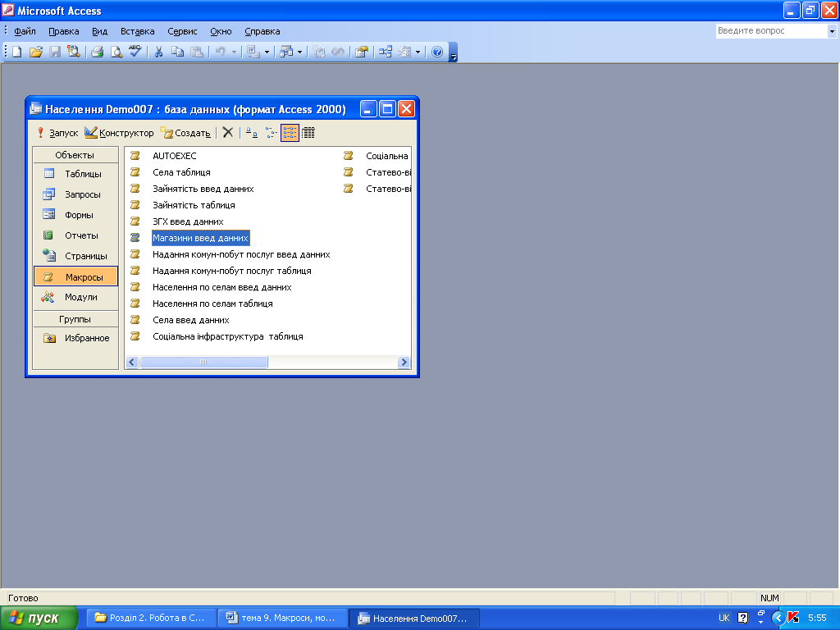The height and width of the screenshot is (630, 840).
Task: Open Print Preview from the toolbar
Action: tap(116, 52)
